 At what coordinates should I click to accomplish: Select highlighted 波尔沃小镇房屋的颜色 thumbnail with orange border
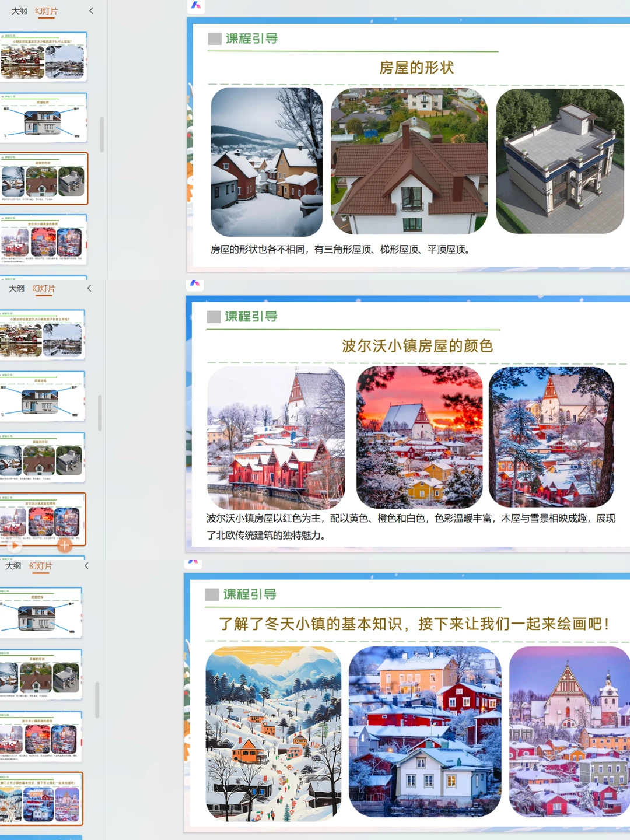(42, 519)
